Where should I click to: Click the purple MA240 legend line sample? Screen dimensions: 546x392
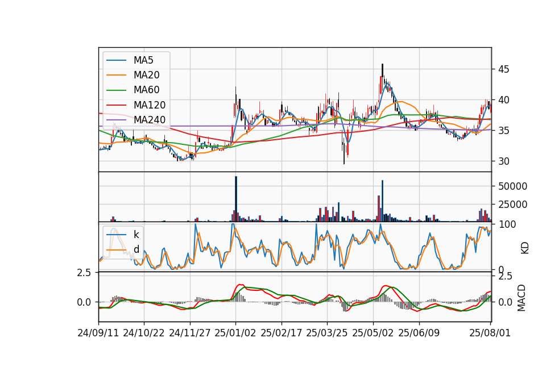point(116,120)
